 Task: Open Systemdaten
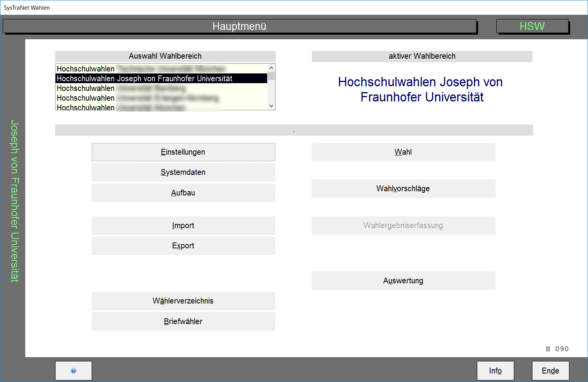pos(183,172)
